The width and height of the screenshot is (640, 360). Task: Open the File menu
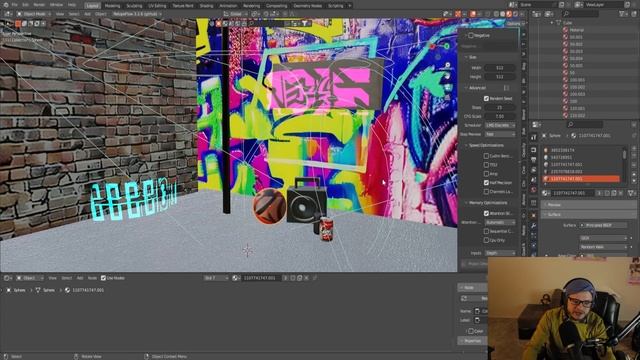15,5
